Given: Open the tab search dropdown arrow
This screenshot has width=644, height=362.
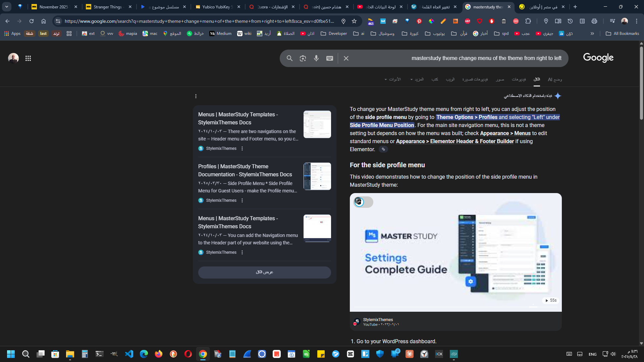Looking at the screenshot, I should coord(7,7).
